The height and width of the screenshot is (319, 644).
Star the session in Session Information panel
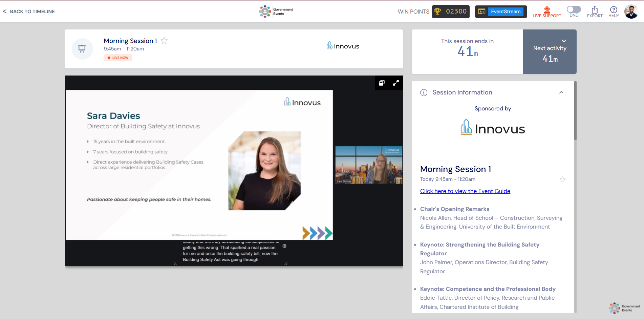coord(562,179)
